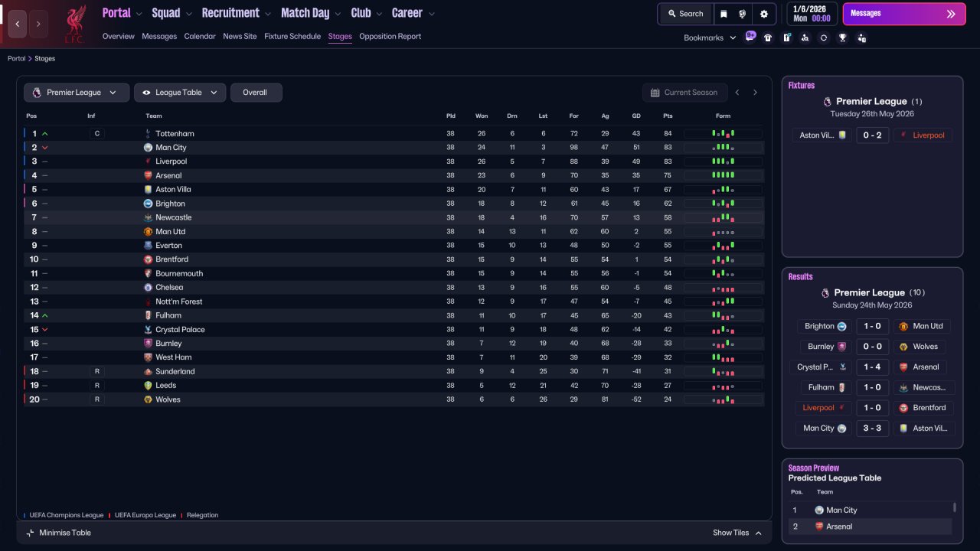Click the Newcastle crest in the league table
This screenshot has width=980, height=551.
coord(148,217)
